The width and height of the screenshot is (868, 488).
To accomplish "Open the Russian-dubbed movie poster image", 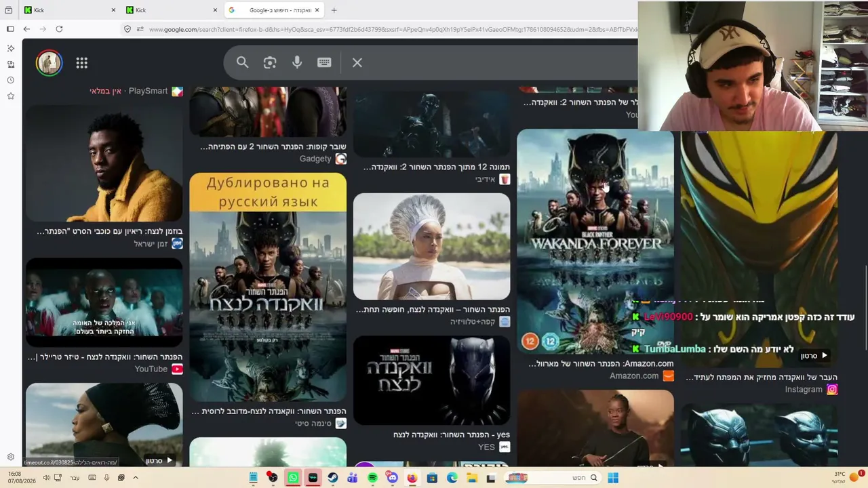I will (x=268, y=287).
